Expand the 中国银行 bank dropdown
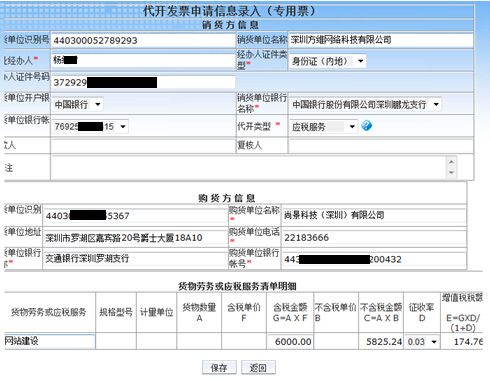Screen dimensions: 490x380 [x=77, y=105]
